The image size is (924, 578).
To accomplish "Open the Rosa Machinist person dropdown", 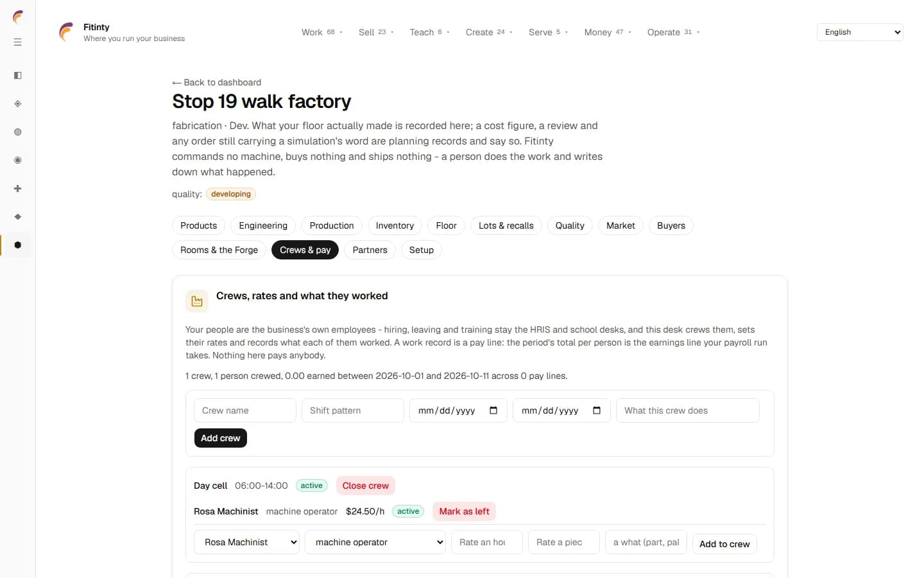I will pos(246,542).
